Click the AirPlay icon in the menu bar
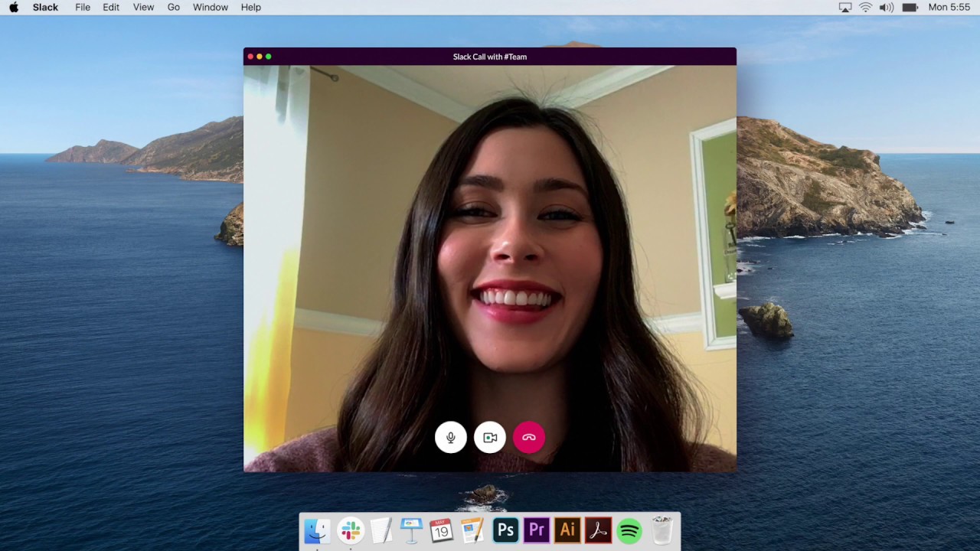 (845, 7)
